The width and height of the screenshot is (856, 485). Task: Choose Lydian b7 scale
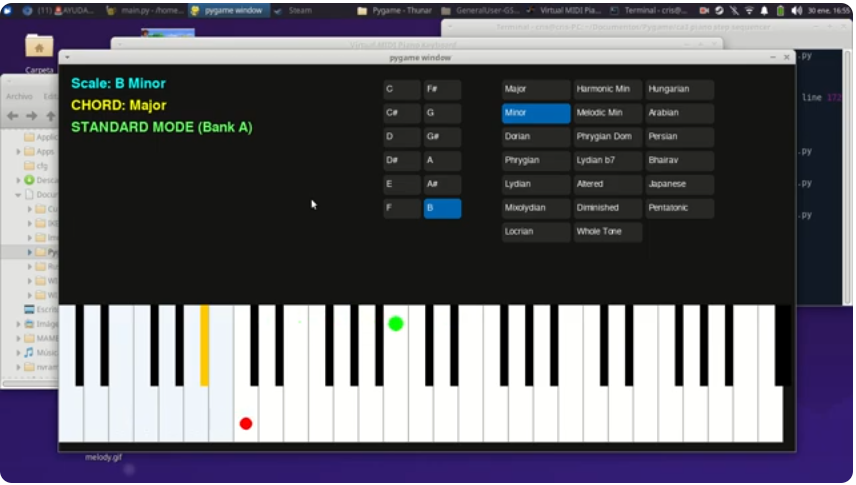pos(608,161)
